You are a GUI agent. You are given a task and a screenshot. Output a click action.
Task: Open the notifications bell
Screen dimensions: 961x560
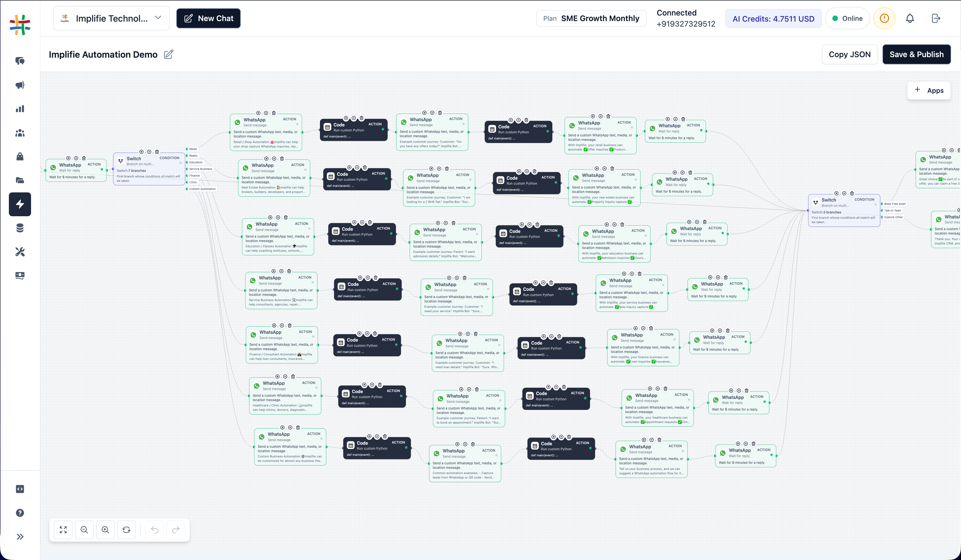910,18
